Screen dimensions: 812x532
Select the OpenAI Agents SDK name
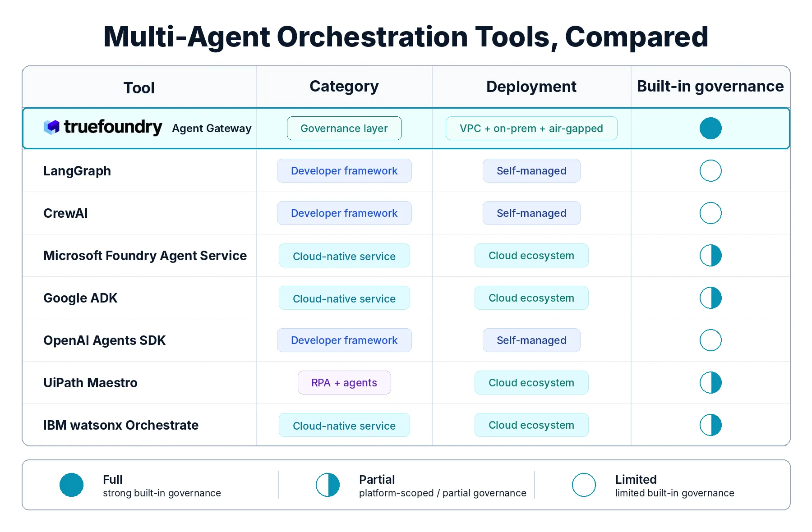[x=105, y=340]
